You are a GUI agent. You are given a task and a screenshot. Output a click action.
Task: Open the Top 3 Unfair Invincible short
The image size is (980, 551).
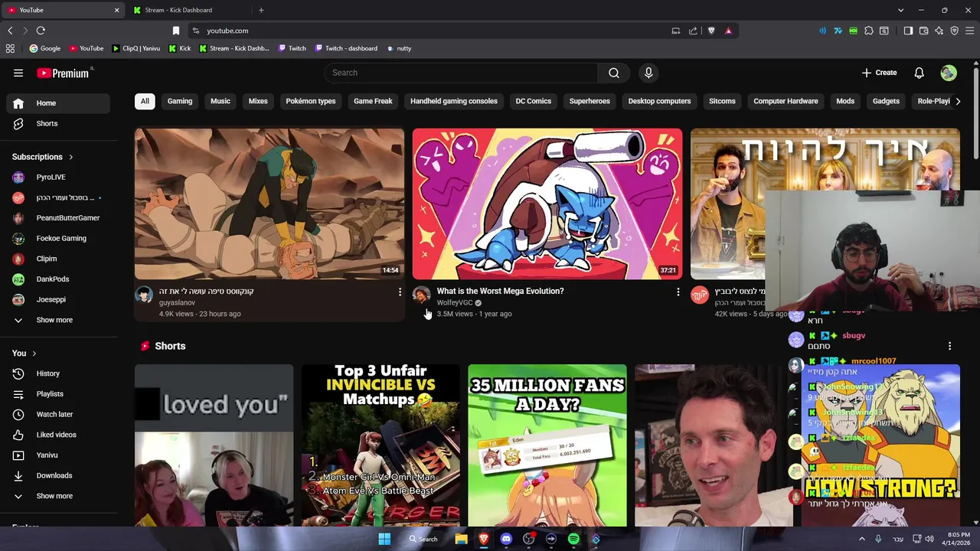click(381, 445)
